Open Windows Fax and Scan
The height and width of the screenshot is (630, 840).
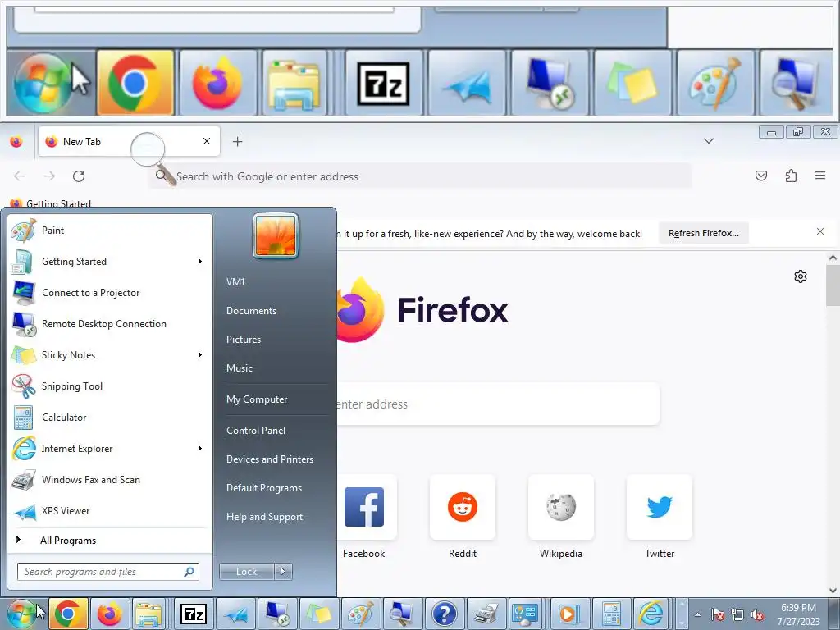[110, 479]
